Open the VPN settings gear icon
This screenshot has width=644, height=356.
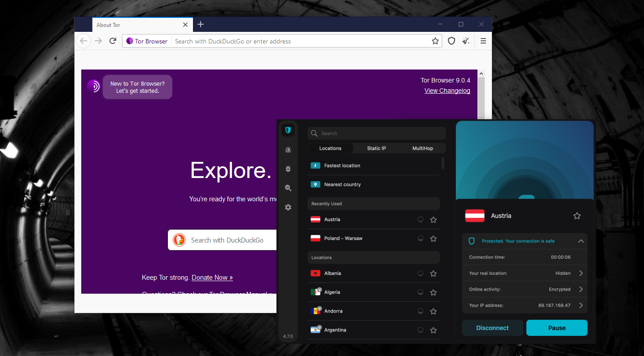(288, 208)
